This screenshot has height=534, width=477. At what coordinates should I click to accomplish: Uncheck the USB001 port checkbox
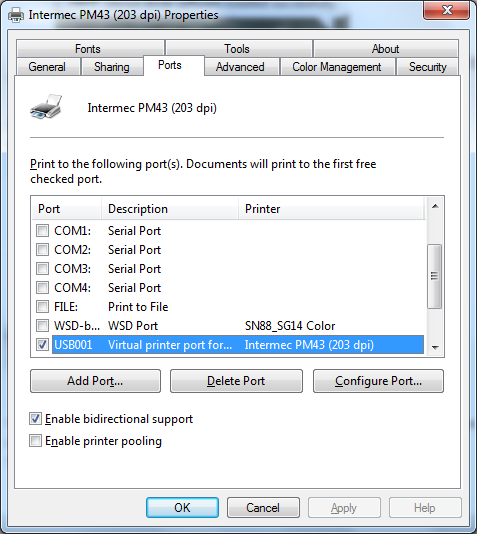pos(43,345)
